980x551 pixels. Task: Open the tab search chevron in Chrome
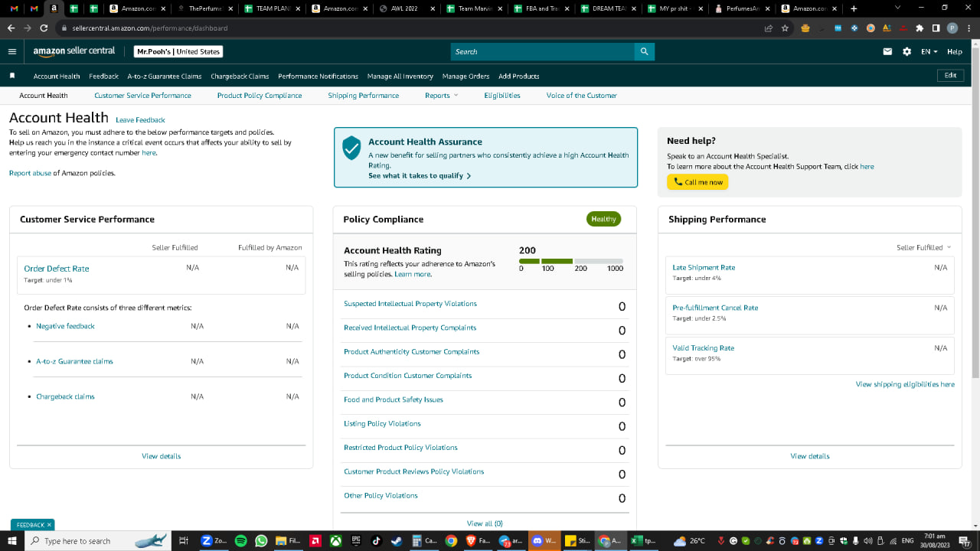point(896,8)
